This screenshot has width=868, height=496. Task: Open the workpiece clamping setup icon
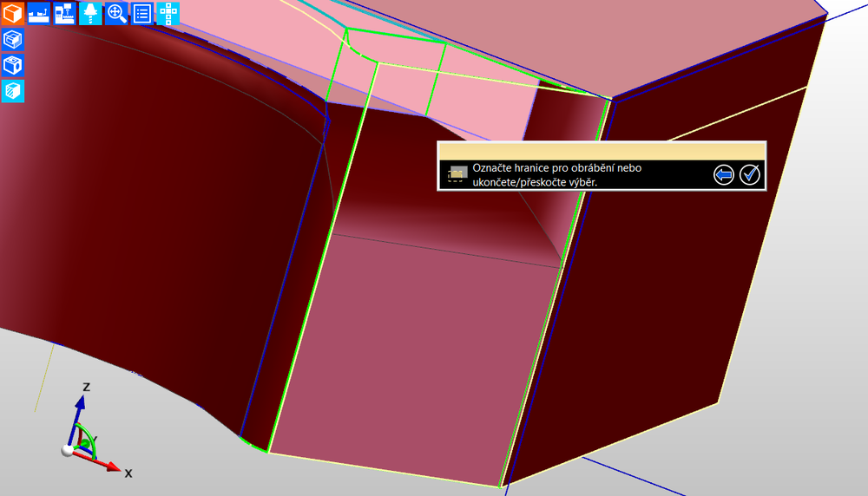pyautogui.click(x=39, y=13)
